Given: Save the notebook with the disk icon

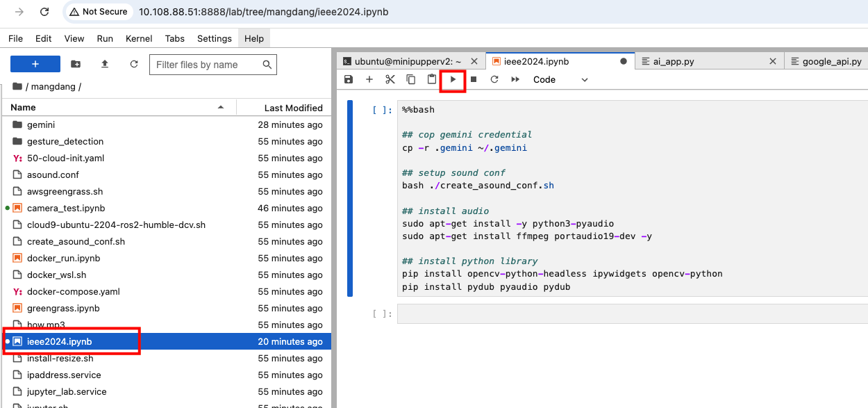Looking at the screenshot, I should [349, 80].
